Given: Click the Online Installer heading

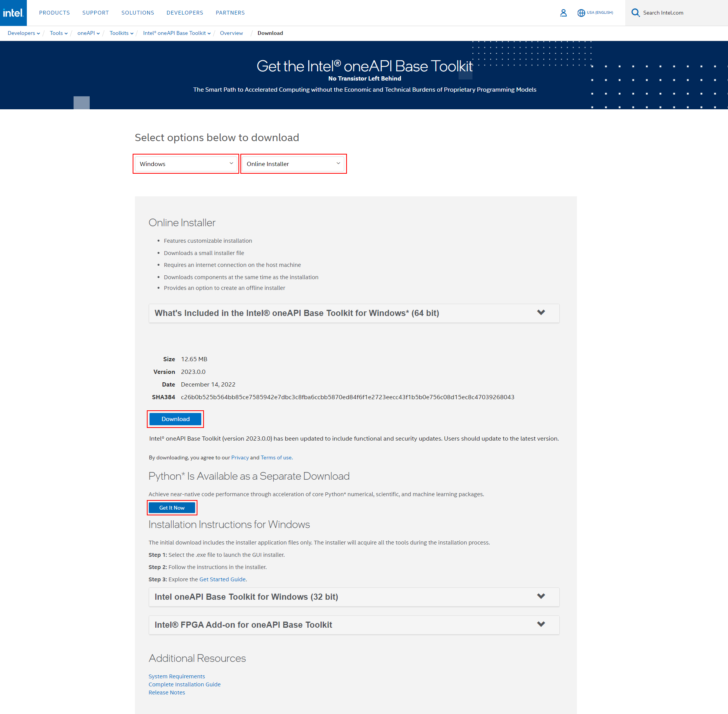Looking at the screenshot, I should pyautogui.click(x=182, y=223).
